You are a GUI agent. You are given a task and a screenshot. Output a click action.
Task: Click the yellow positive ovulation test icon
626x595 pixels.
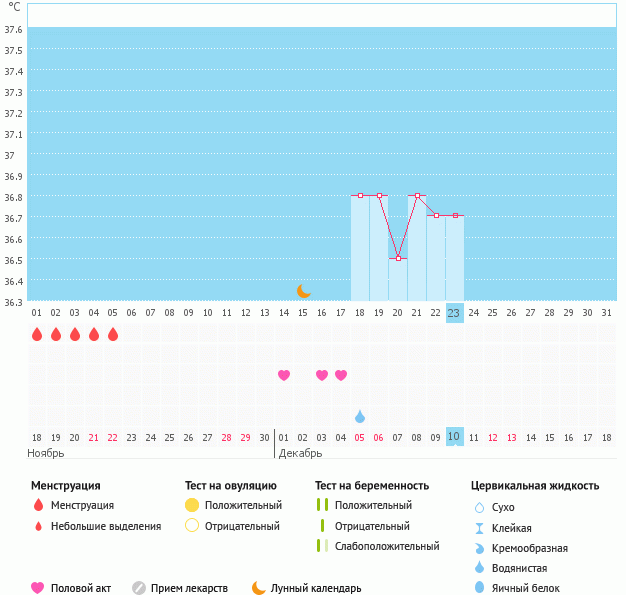[x=192, y=505]
